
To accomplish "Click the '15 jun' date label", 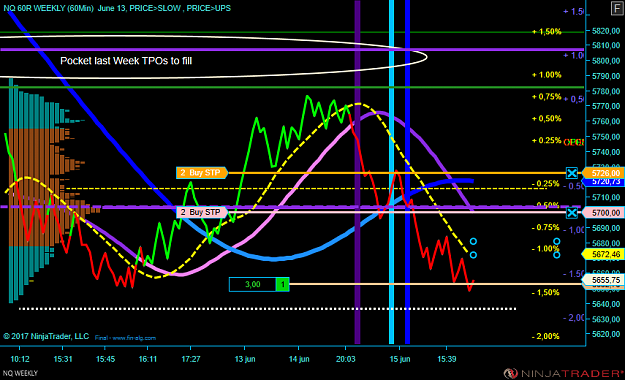I will click(400, 359).
